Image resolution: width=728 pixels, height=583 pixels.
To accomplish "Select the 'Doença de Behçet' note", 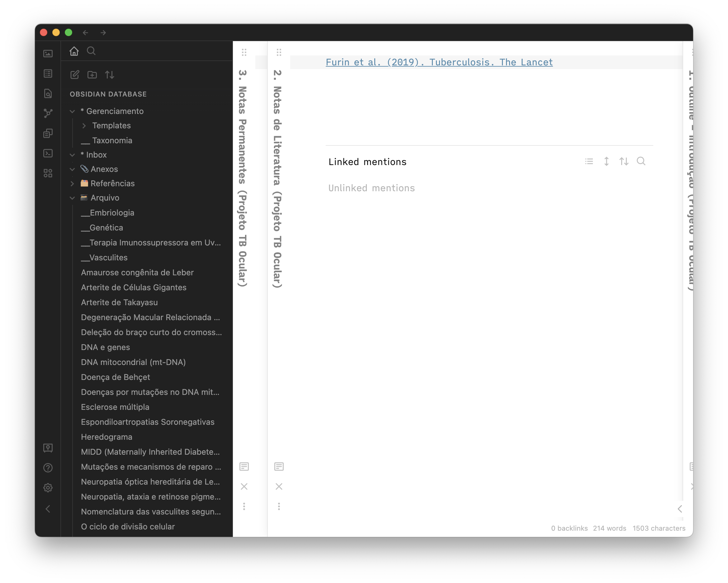I will pos(116,377).
